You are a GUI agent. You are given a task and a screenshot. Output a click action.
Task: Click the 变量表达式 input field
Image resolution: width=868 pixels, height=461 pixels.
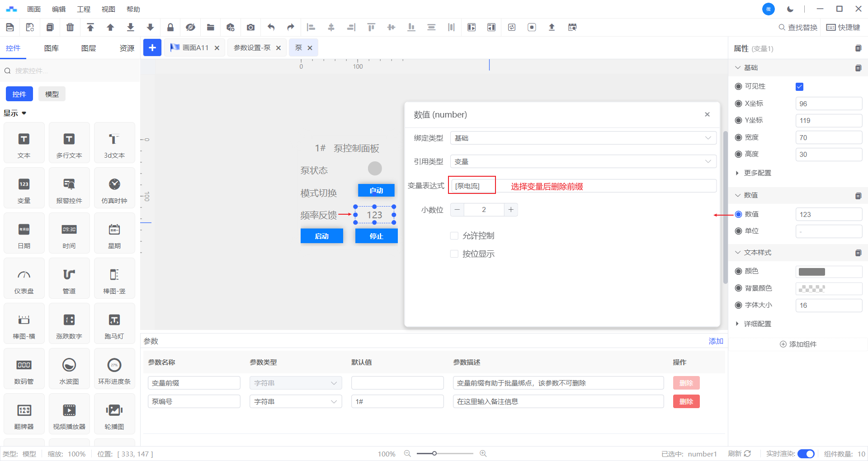(583, 186)
